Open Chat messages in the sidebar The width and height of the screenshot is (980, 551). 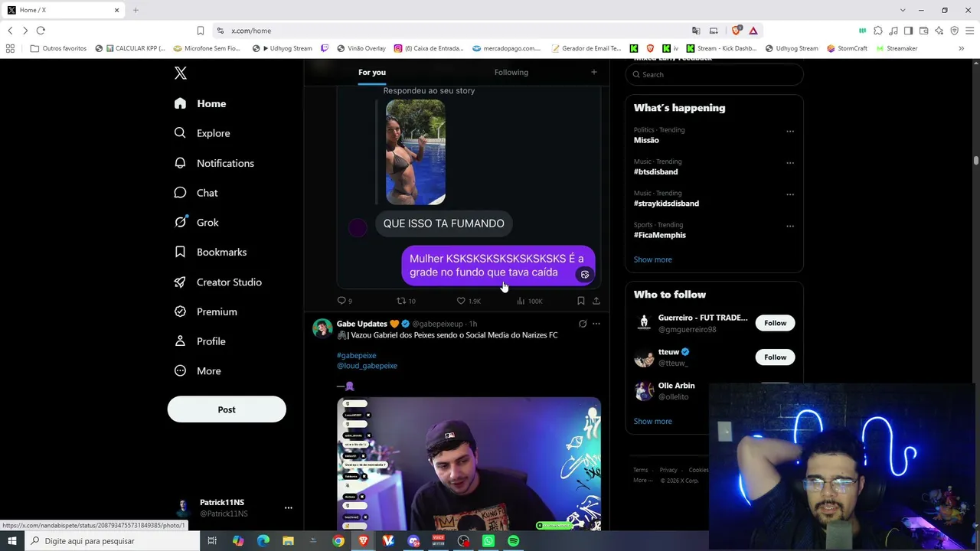197,193
